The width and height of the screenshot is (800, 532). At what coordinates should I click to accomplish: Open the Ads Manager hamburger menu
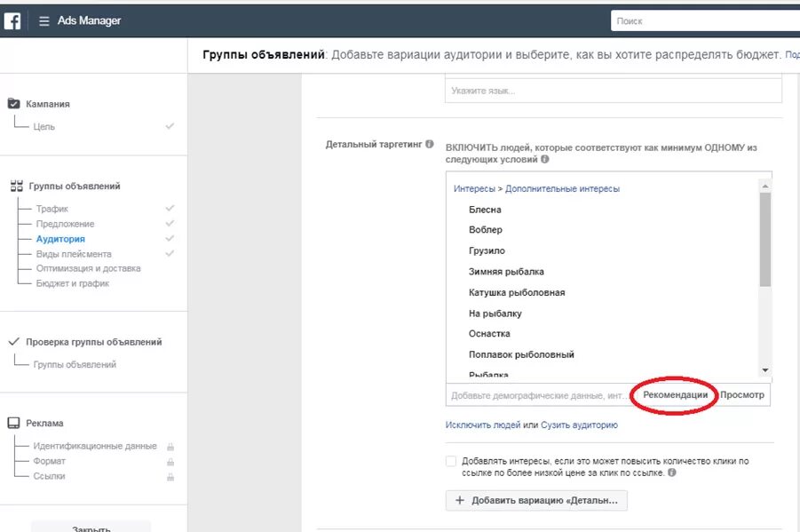pos(44,21)
